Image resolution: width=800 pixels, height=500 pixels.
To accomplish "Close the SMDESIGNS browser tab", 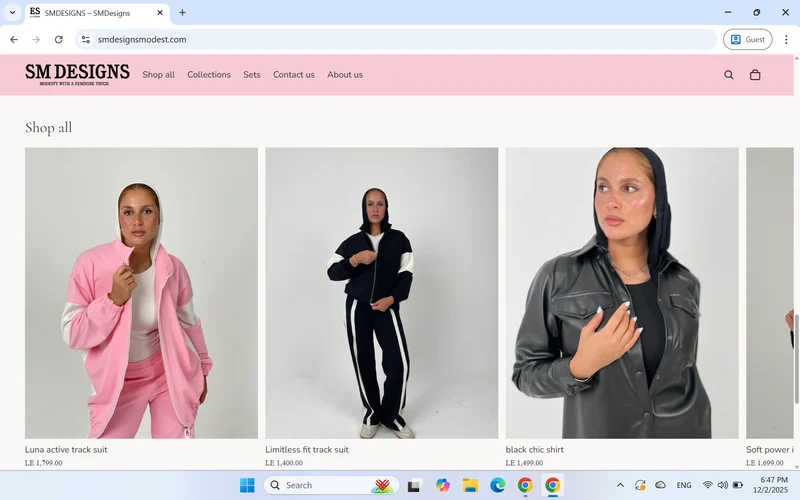I will click(x=160, y=13).
